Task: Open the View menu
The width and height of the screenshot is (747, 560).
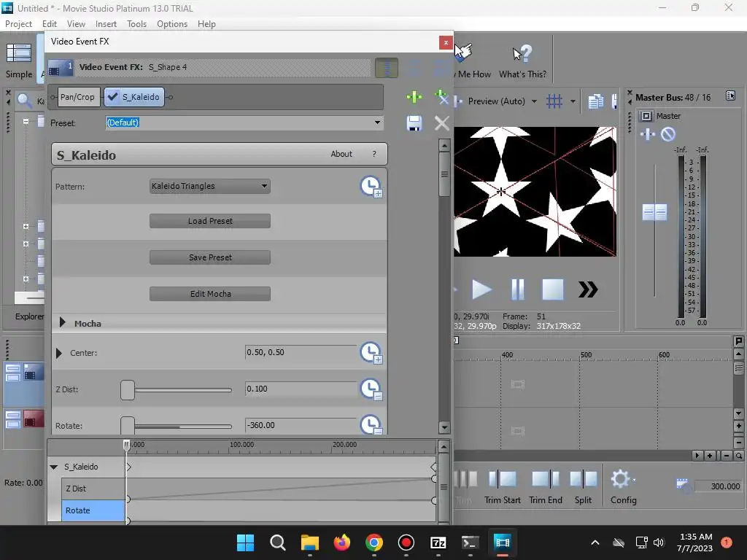Action: pyautogui.click(x=76, y=24)
